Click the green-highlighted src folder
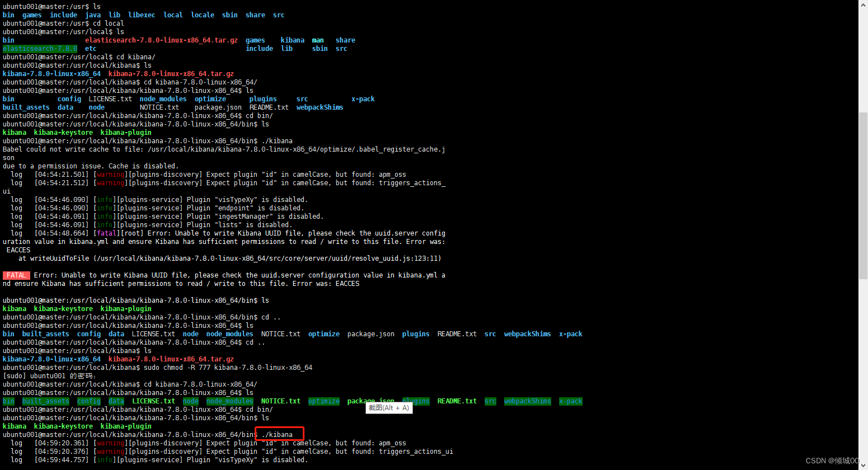 coord(490,401)
